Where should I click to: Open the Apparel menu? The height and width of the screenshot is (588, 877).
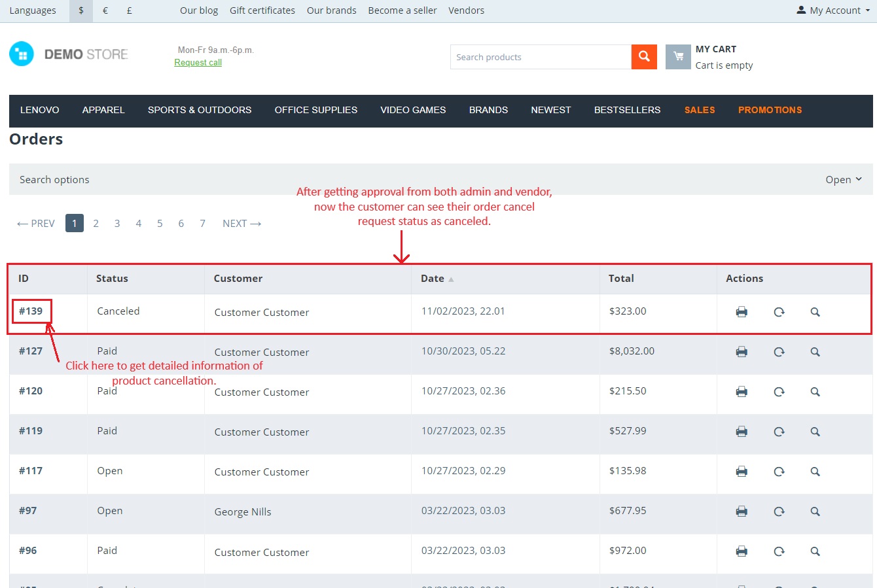pyautogui.click(x=103, y=110)
